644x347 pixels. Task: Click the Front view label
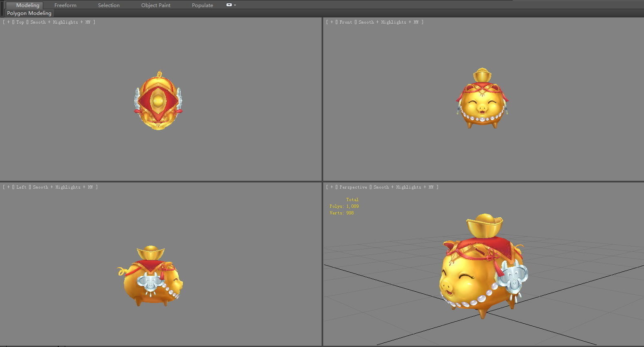(x=346, y=22)
